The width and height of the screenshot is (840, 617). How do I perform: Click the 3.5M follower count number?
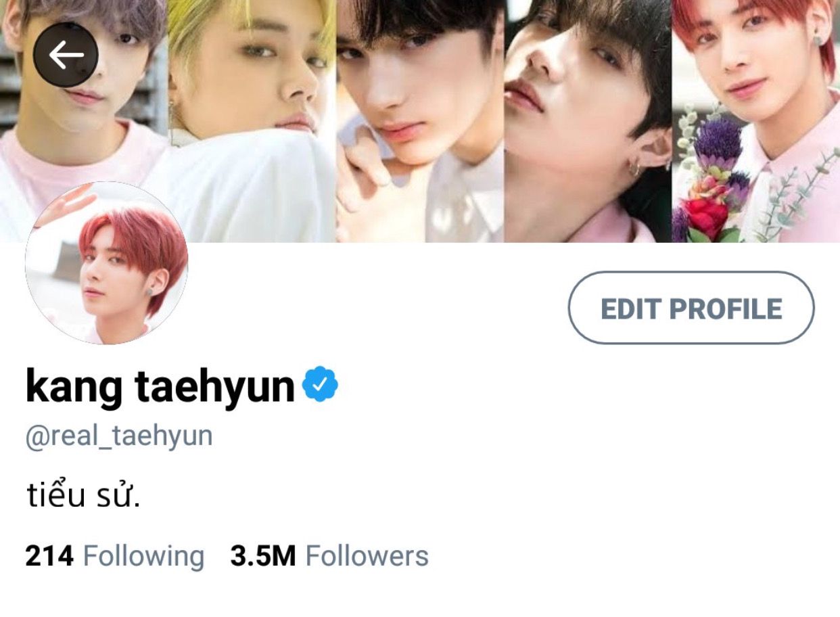pos(263,556)
